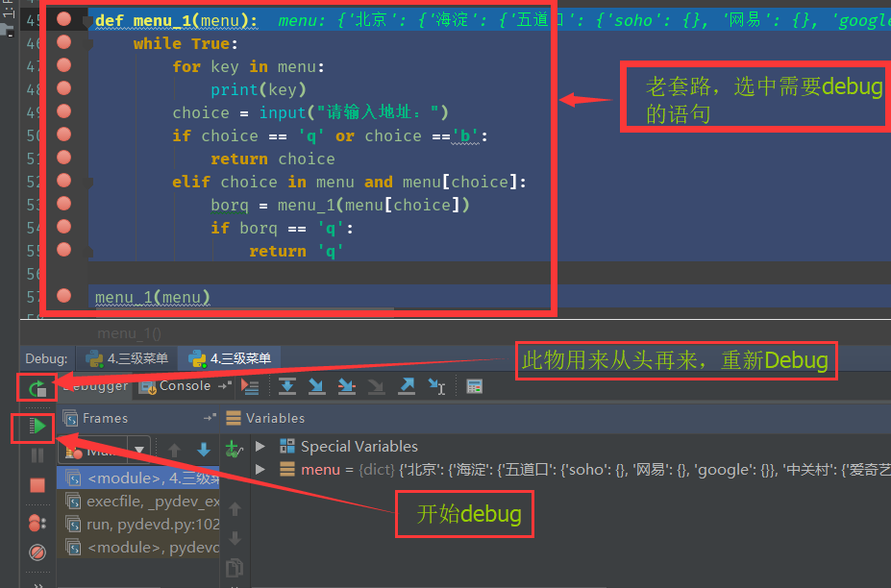This screenshot has width=891, height=588.
Task: Select the highlighted <module>, 4.三级菜 frame
Action: click(x=138, y=478)
